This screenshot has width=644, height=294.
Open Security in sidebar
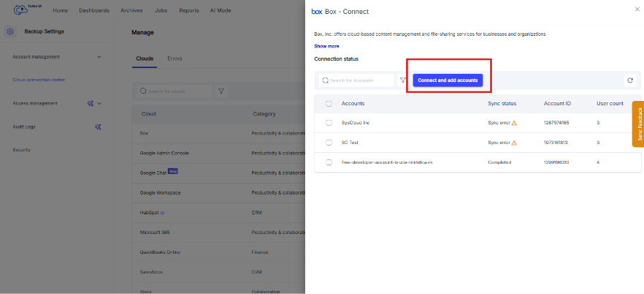coord(22,150)
